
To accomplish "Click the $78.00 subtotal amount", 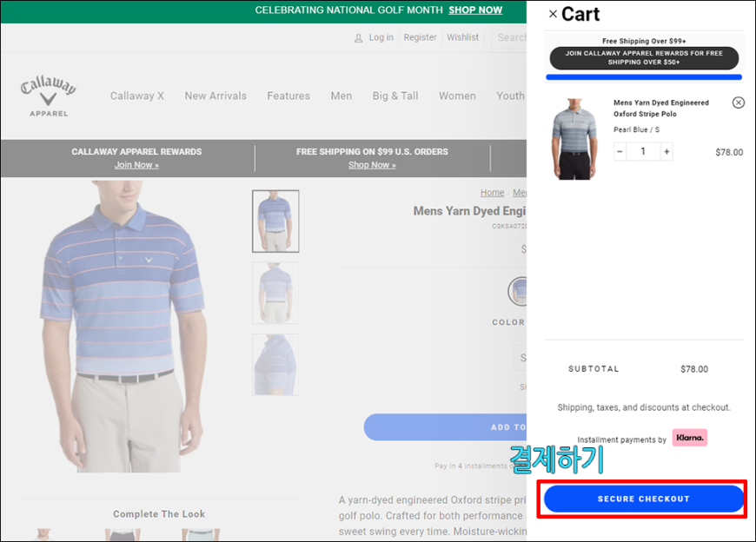I will click(x=693, y=369).
